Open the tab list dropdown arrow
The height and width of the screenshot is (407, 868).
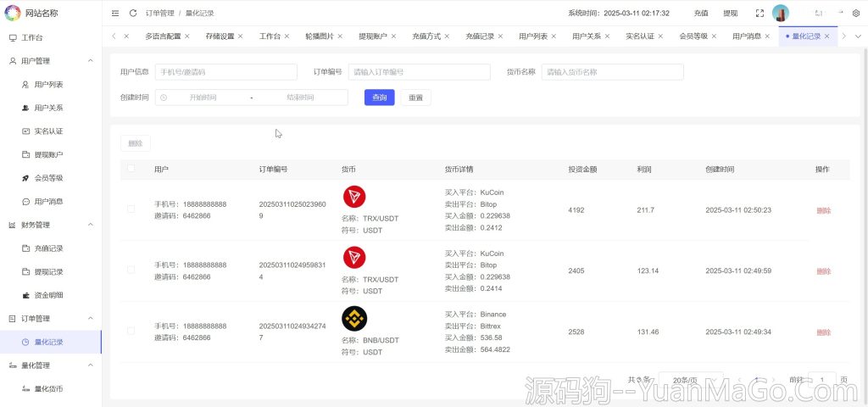coord(858,36)
